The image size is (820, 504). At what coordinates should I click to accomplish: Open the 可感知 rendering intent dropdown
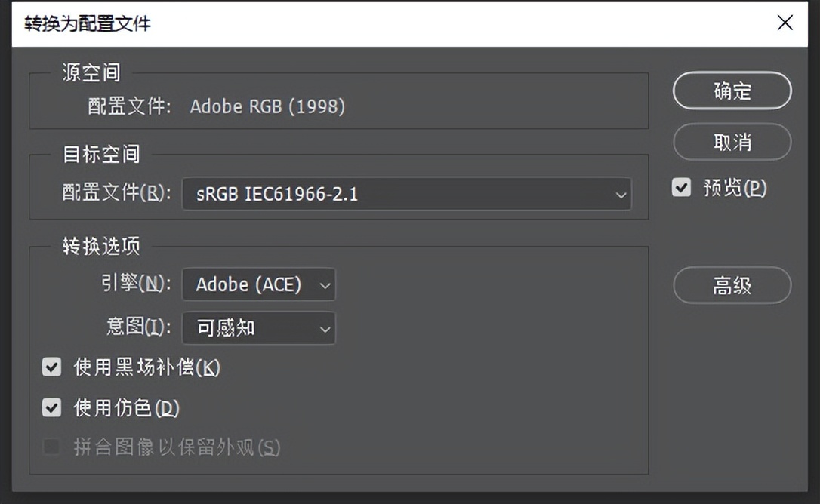coord(259,328)
